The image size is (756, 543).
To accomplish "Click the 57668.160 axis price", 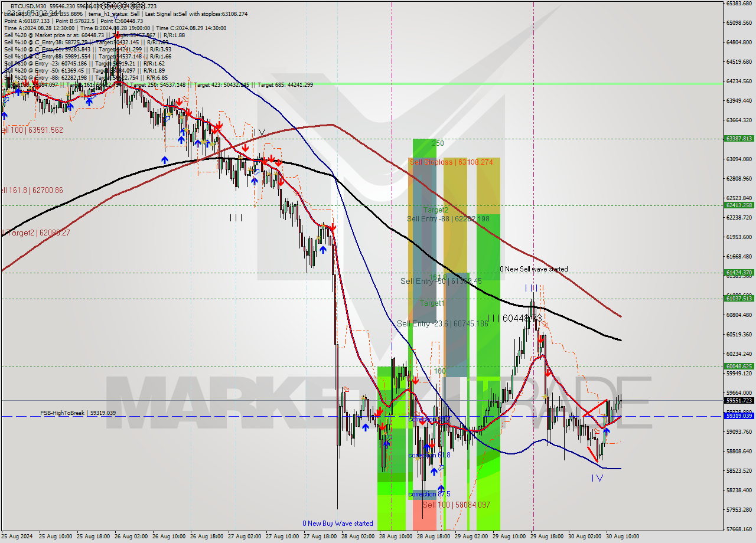I will click(739, 529).
